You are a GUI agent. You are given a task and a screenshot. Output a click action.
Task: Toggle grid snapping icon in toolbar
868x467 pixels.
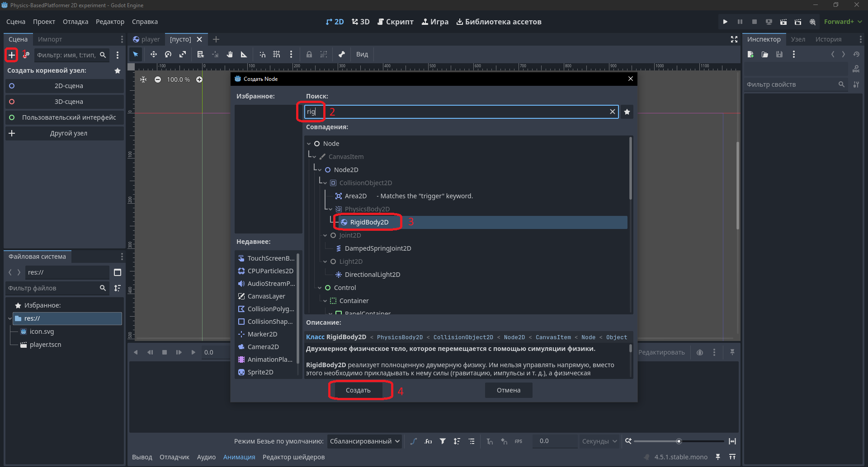point(277,54)
